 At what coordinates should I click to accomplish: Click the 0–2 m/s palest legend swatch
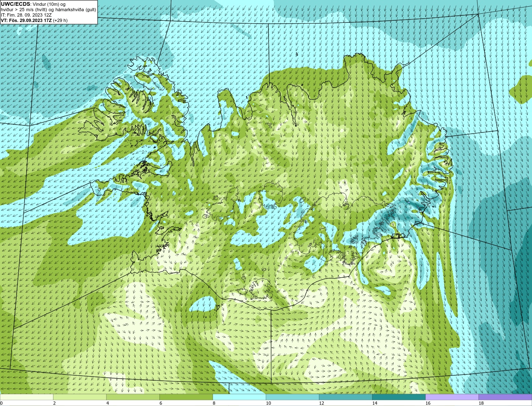click(27, 397)
